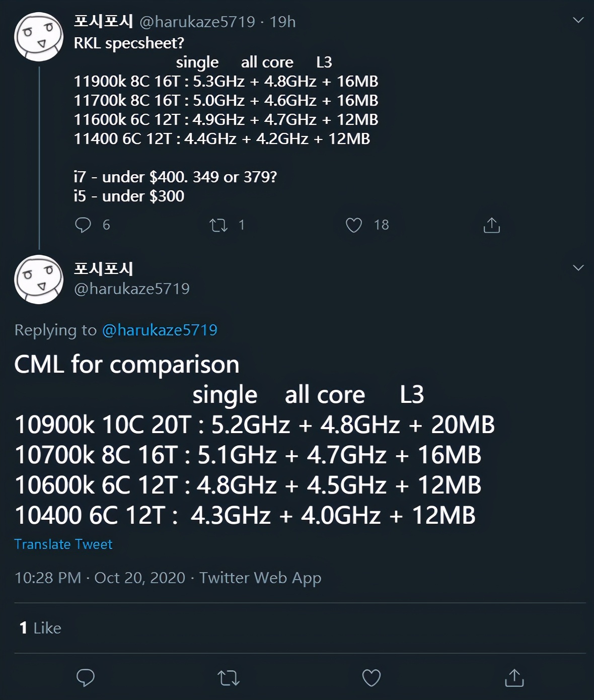
Task: Open the @harukaze5719 mention after Replying to
Action: coord(160,330)
